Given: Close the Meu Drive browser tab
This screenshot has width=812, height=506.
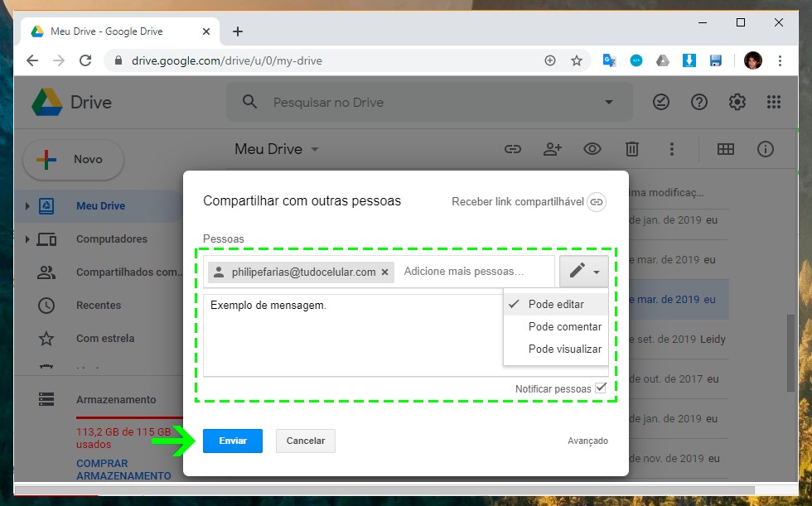Looking at the screenshot, I should [206, 31].
